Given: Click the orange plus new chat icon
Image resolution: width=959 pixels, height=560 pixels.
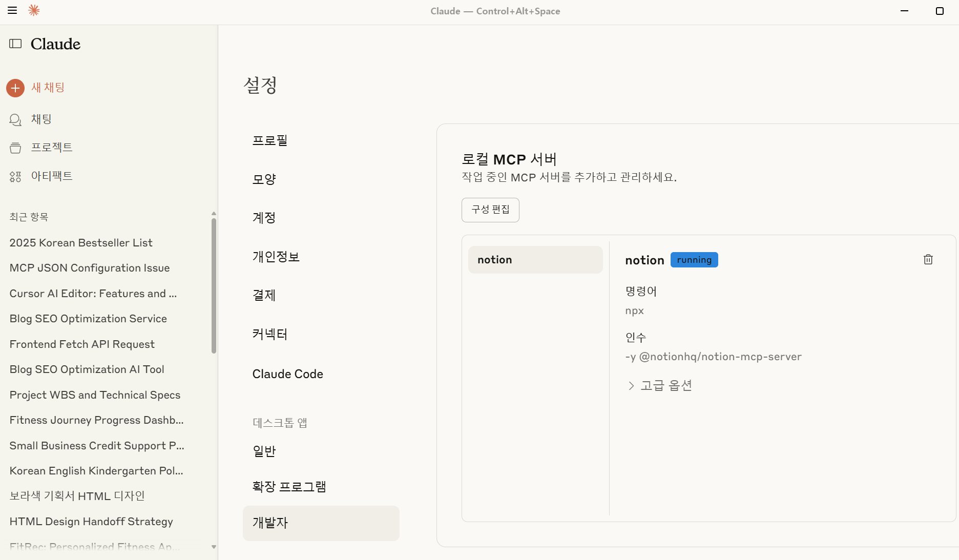Looking at the screenshot, I should pos(15,88).
